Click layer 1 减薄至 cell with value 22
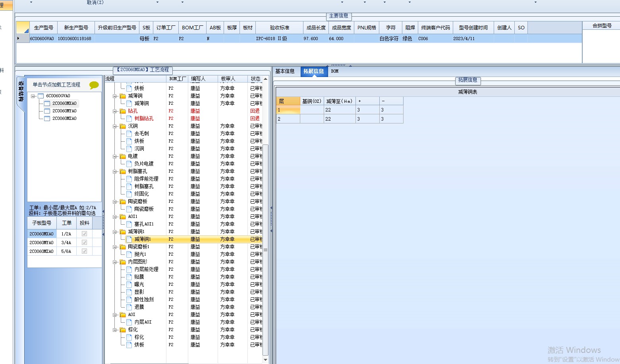The image size is (620, 364). pos(340,110)
